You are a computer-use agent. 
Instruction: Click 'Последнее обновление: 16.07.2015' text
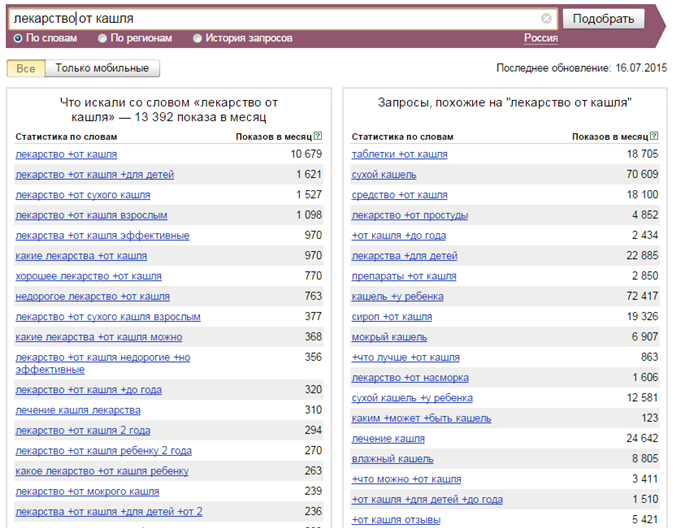(x=582, y=68)
